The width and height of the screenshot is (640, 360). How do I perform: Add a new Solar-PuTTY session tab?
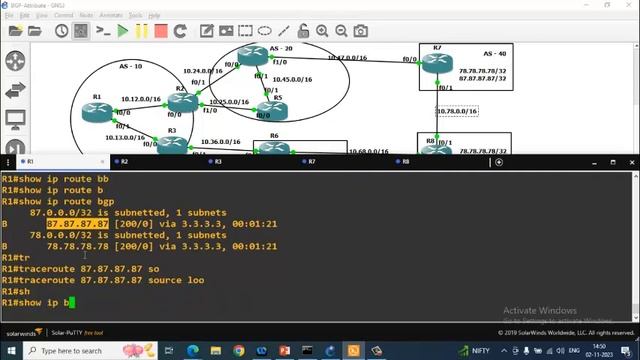[x=499, y=162]
